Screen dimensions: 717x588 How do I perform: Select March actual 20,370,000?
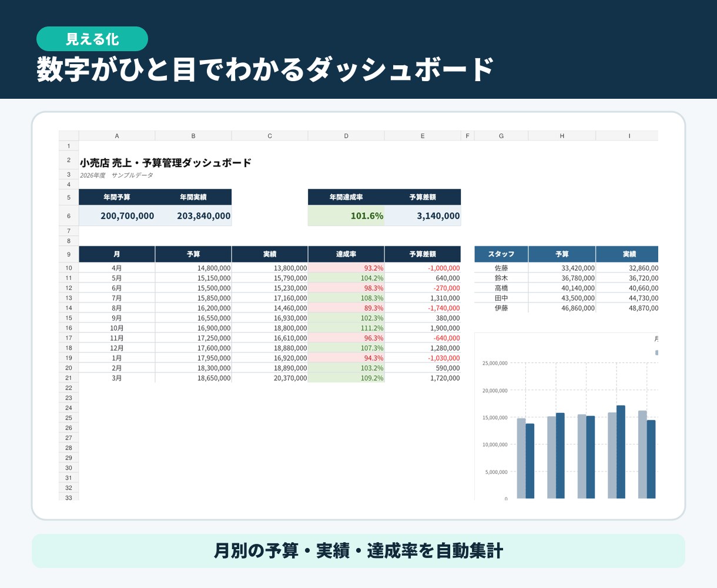coord(270,378)
